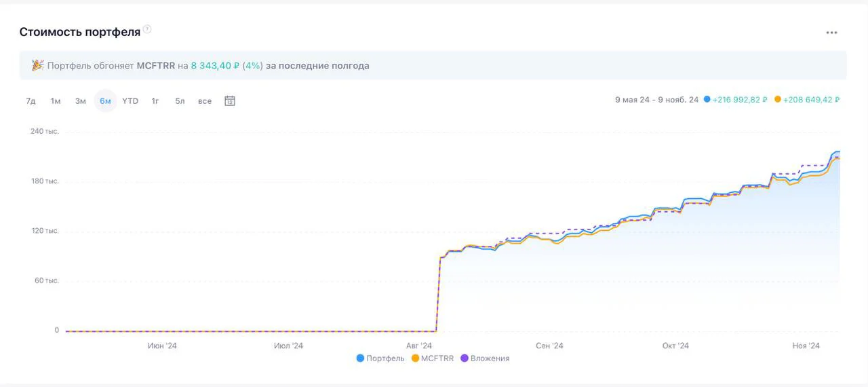Click the Стоимость портфеля heading
Image resolution: width=868 pixels, height=387 pixels.
click(x=80, y=32)
